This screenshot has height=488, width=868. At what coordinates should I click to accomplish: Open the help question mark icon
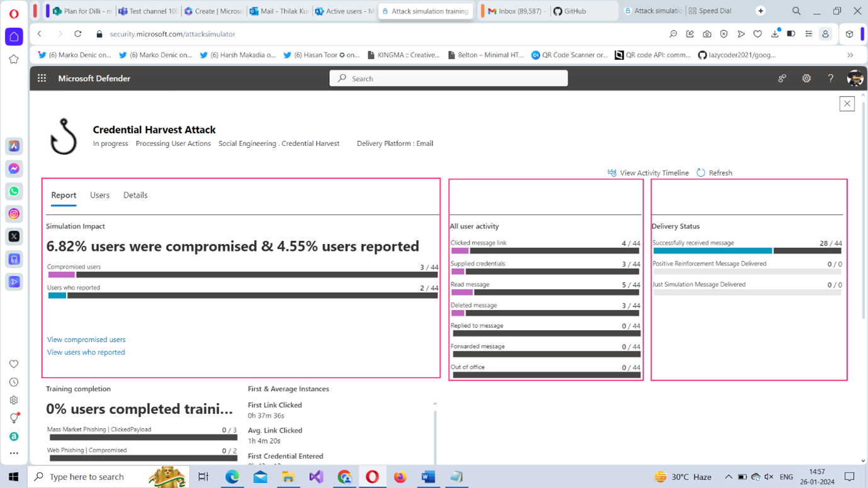830,79
